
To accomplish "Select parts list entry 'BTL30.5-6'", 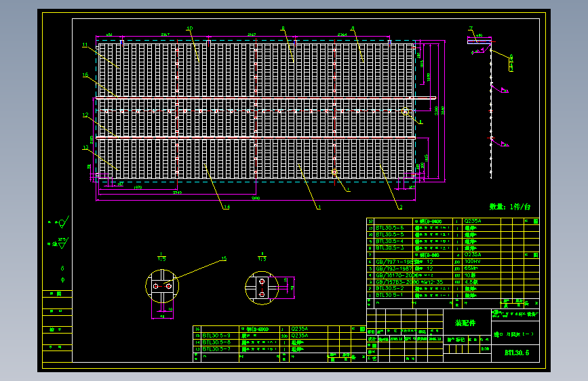I will [389, 228].
